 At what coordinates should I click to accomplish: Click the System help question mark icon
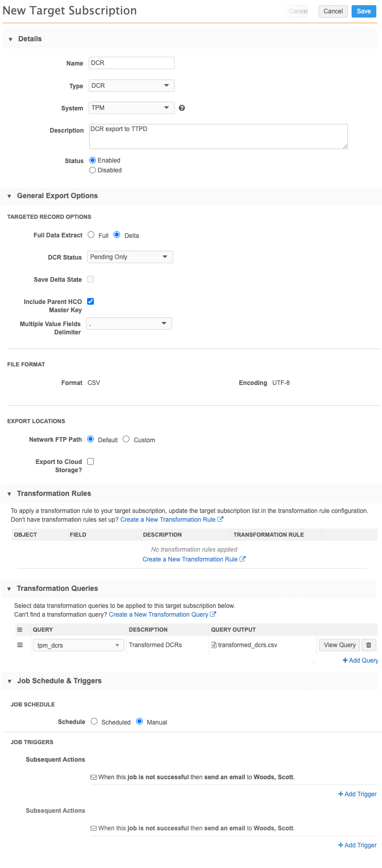click(181, 108)
